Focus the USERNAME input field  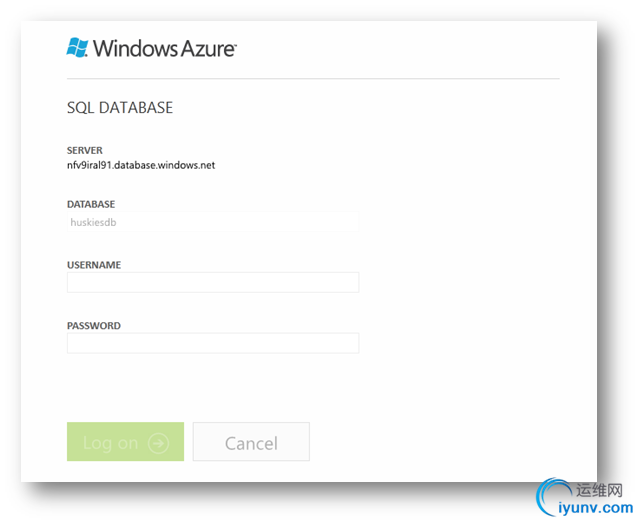[213, 282]
